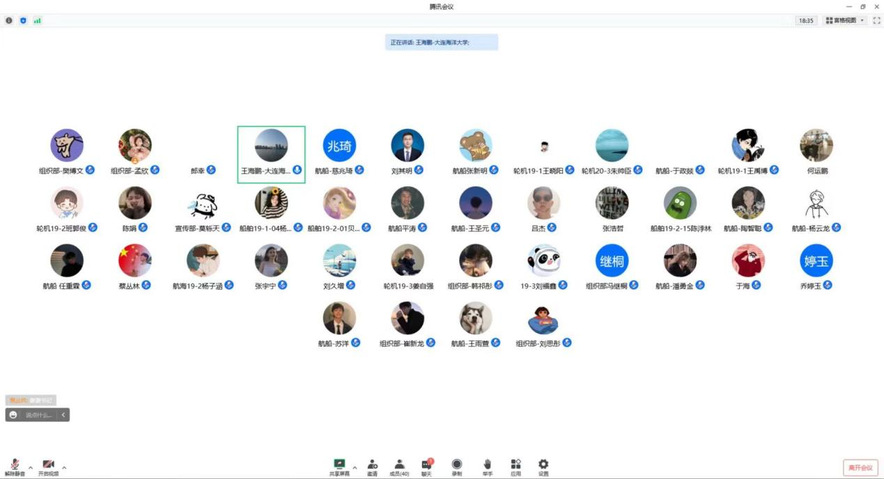884x479 pixels.
Task: Click the red leave meeting button
Action: 860,467
